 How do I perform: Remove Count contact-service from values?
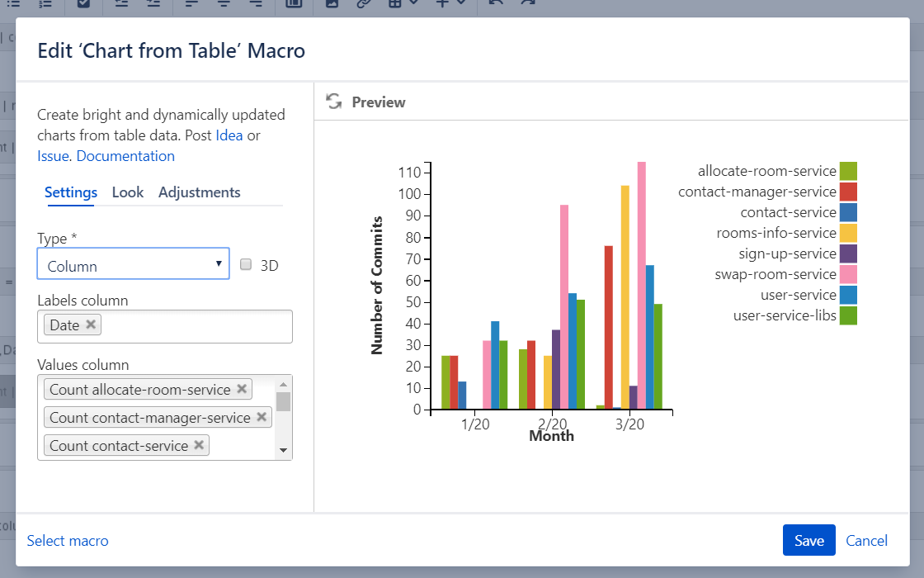click(x=198, y=445)
